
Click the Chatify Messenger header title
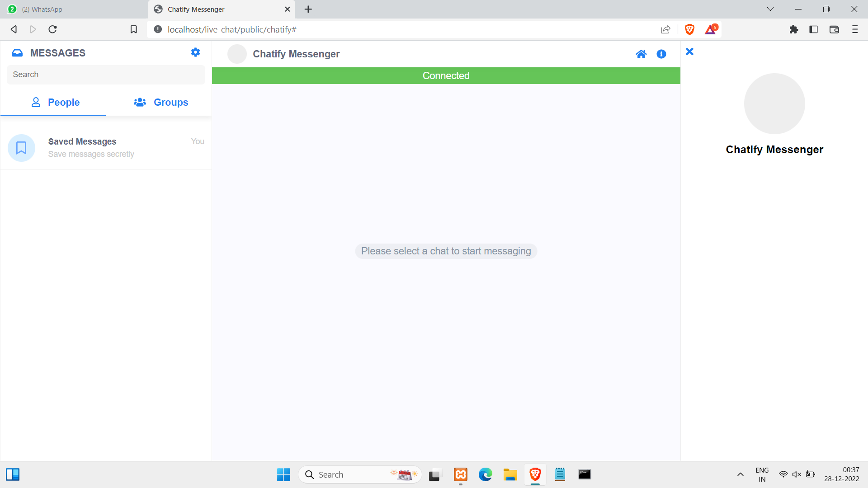pyautogui.click(x=296, y=54)
